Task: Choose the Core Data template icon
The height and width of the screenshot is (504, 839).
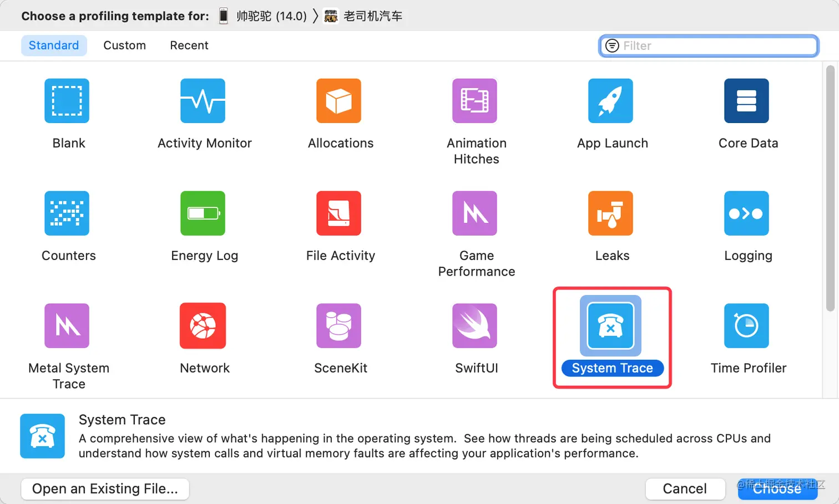Action: pos(746,100)
